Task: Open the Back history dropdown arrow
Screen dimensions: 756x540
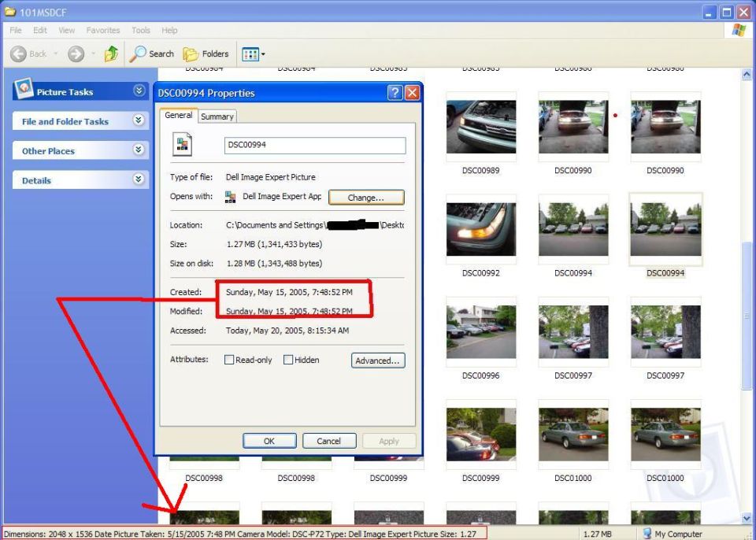Action: click(56, 54)
